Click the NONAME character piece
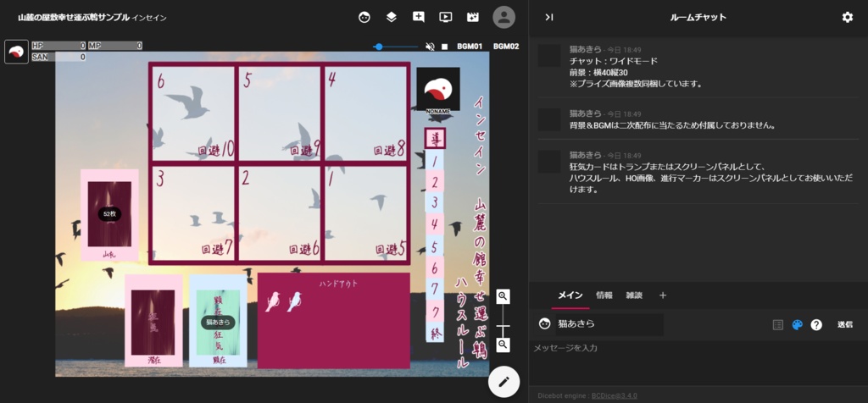 [x=438, y=91]
